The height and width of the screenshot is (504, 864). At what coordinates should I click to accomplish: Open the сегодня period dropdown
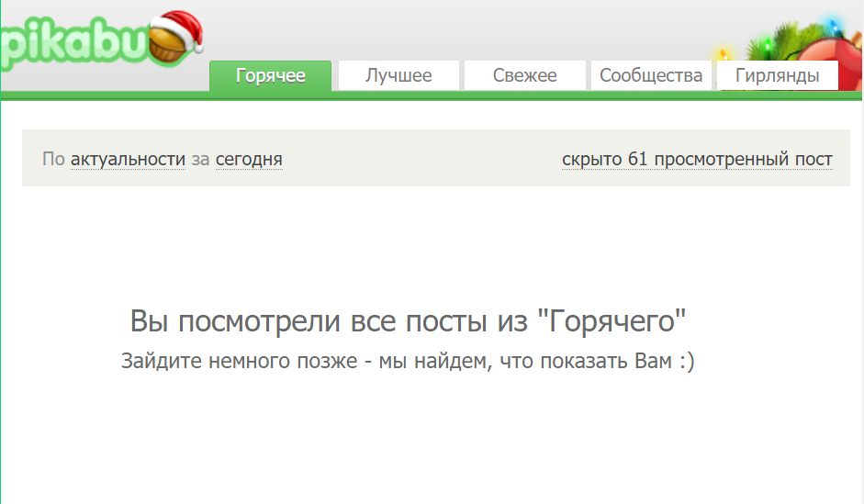point(249,160)
